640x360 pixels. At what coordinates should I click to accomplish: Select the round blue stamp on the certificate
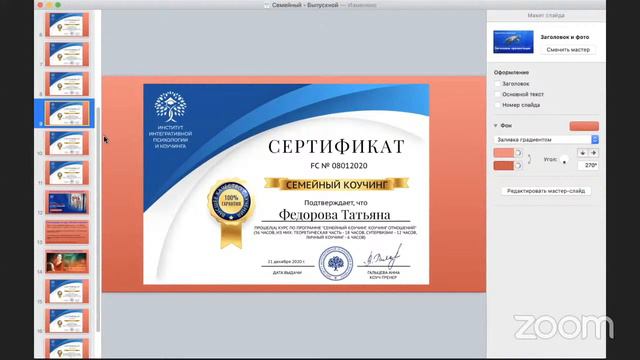tap(336, 263)
